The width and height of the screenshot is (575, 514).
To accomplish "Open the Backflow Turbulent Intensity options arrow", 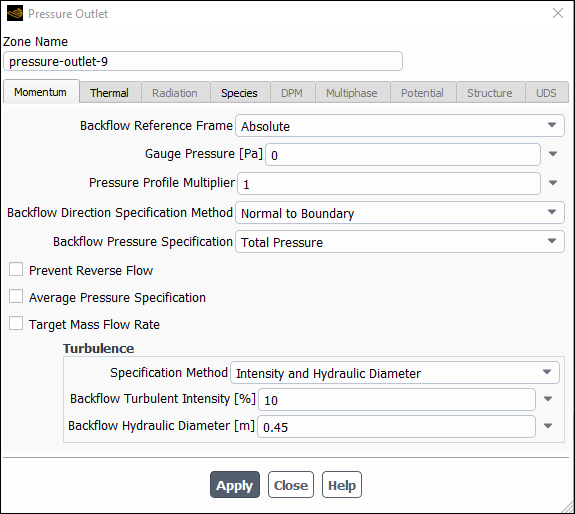I will coord(548,399).
